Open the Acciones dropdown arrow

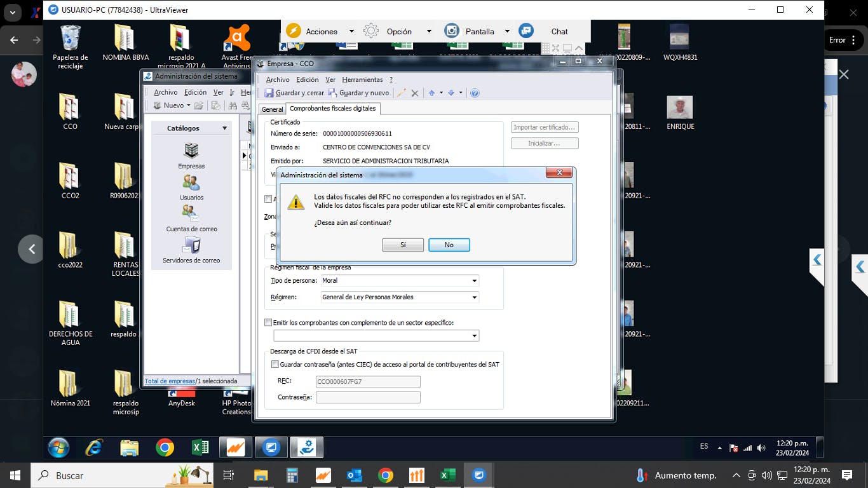[351, 31]
